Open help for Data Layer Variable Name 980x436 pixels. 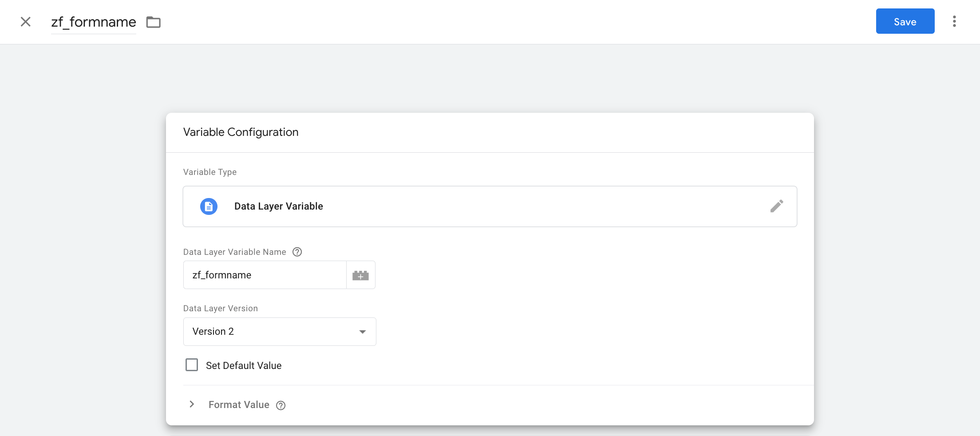point(297,252)
